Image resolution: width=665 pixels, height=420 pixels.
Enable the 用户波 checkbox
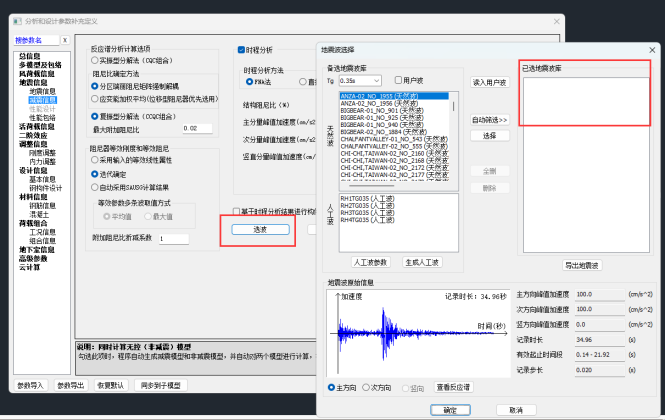397,80
